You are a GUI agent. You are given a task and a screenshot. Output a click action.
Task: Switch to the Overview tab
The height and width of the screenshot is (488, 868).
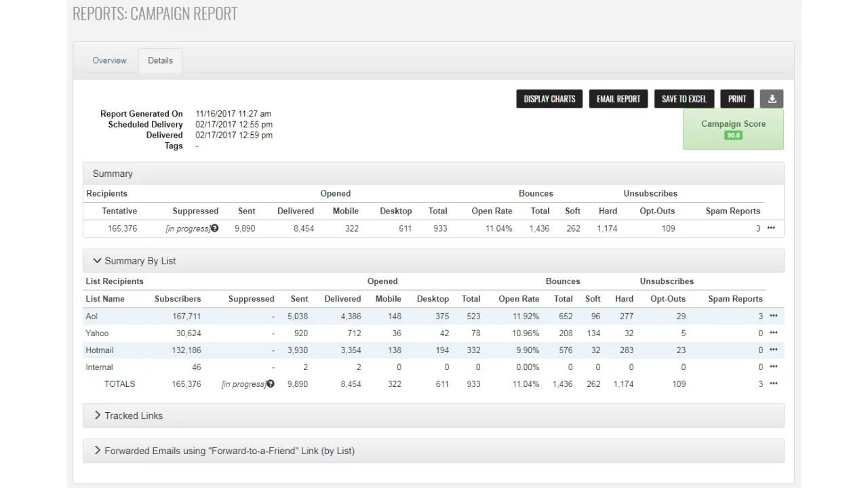coord(109,60)
